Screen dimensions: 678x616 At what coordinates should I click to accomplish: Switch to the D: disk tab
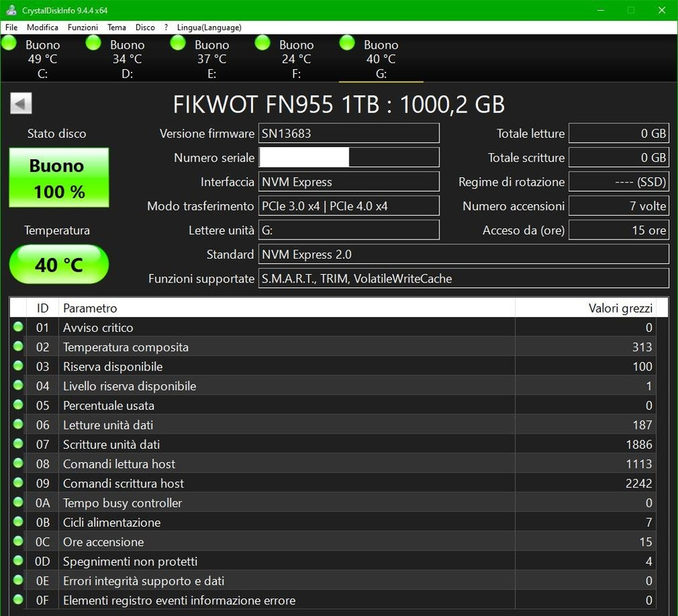point(127,59)
